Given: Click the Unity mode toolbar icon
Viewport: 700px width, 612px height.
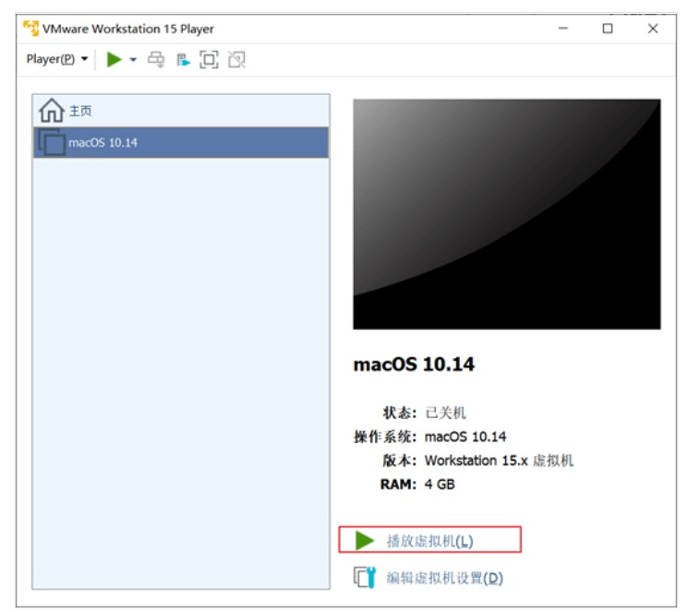Looking at the screenshot, I should coord(236,60).
